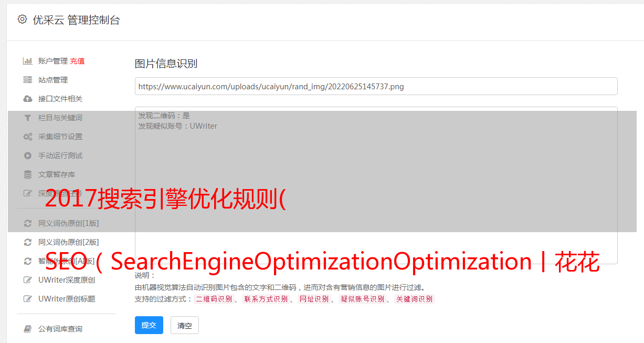Click the 网址识别 filter tag

pos(314,299)
